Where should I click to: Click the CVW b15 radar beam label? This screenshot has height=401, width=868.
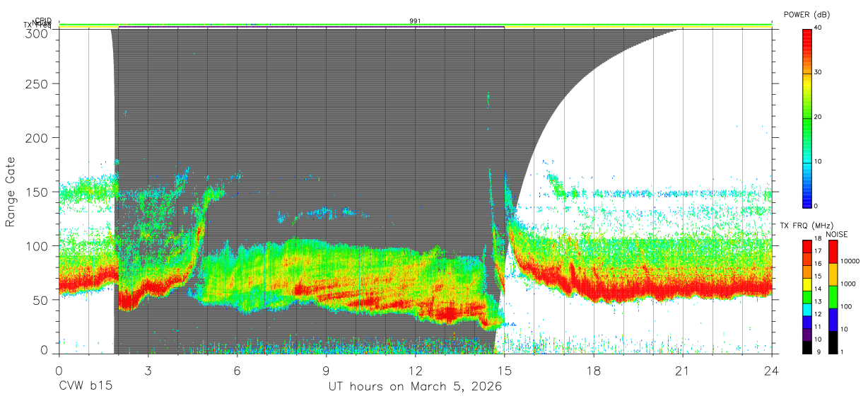85,387
